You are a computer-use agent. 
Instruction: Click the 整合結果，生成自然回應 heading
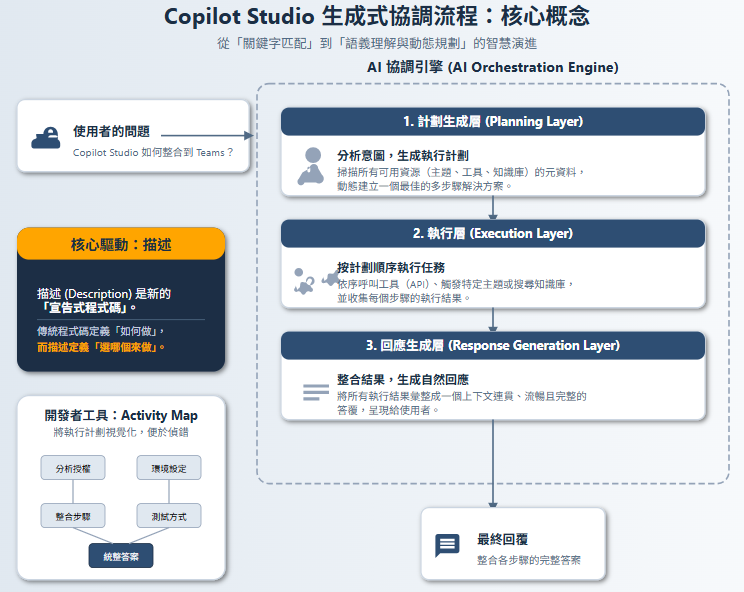(403, 379)
